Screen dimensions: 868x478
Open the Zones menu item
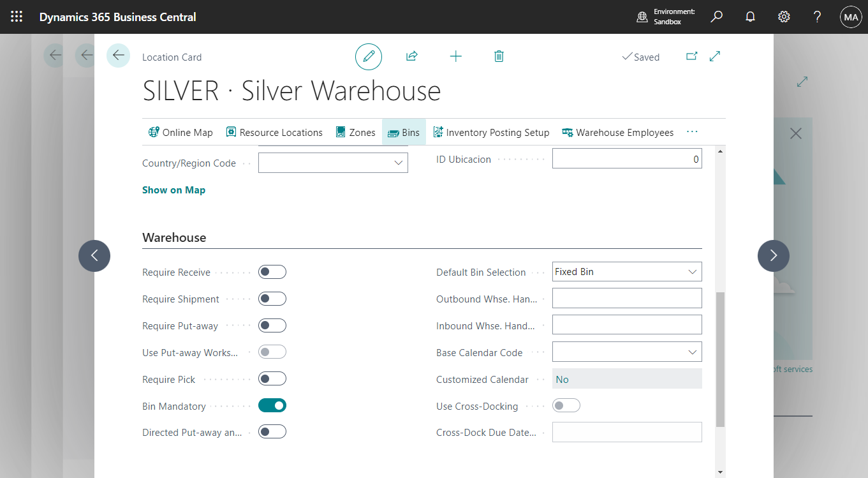click(x=355, y=133)
